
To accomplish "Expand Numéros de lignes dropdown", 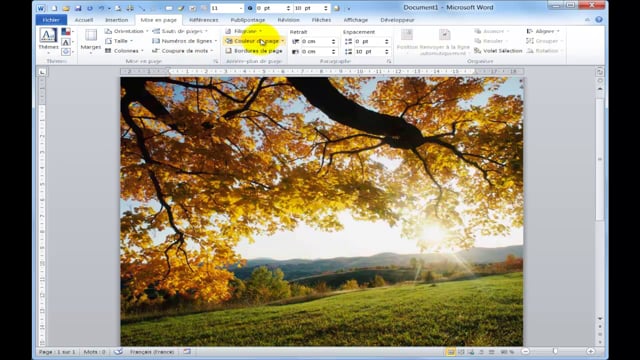I will point(184,41).
